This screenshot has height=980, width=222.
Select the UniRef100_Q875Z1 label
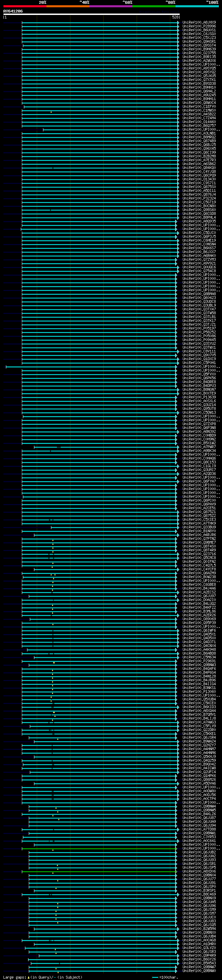point(199,512)
